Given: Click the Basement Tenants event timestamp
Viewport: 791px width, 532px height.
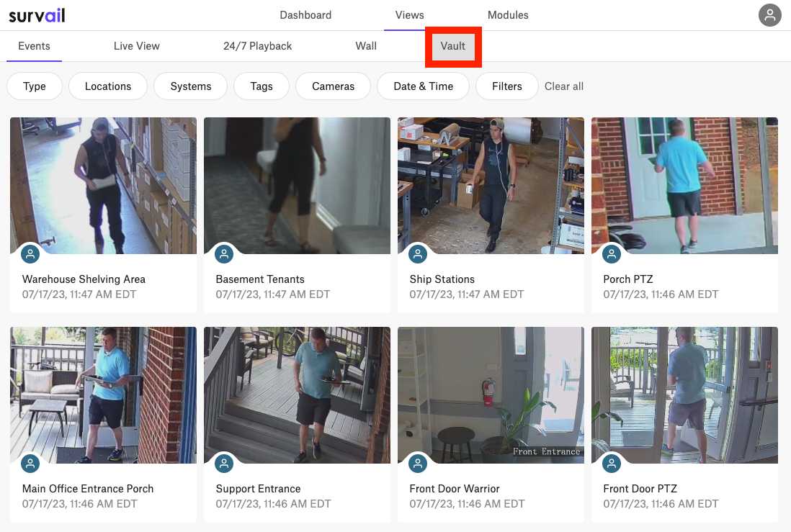Looking at the screenshot, I should coord(273,294).
